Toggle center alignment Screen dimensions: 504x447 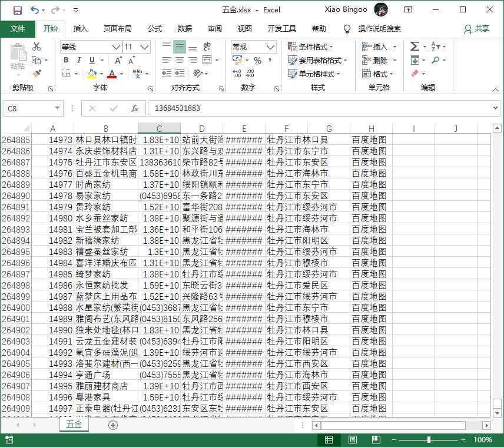pos(178,59)
